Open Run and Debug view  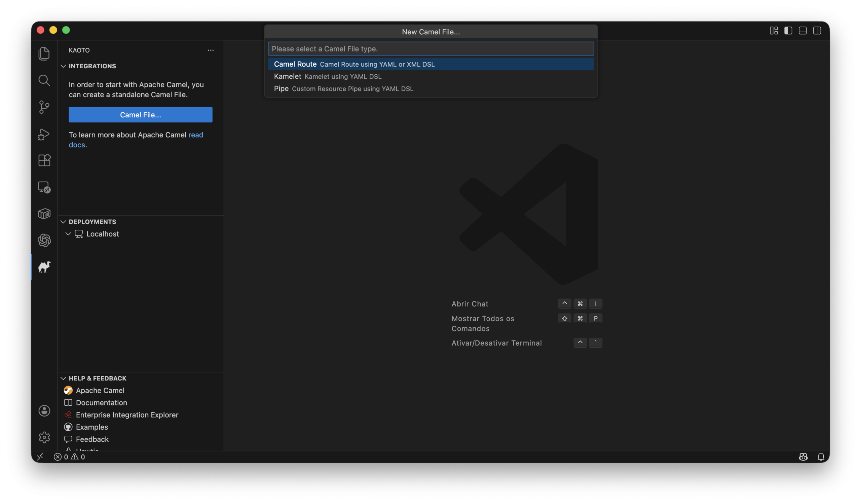tap(44, 134)
